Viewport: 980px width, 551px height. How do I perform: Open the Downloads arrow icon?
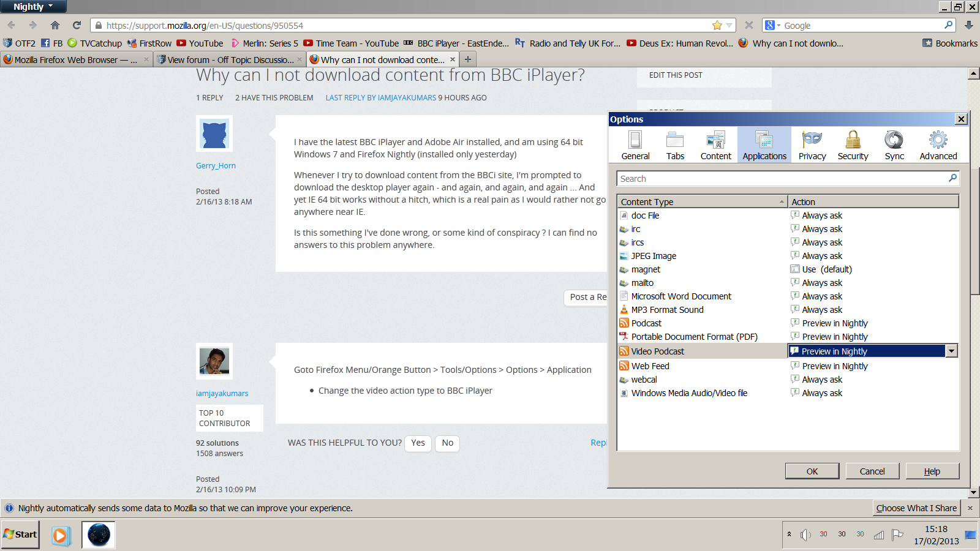click(x=969, y=25)
